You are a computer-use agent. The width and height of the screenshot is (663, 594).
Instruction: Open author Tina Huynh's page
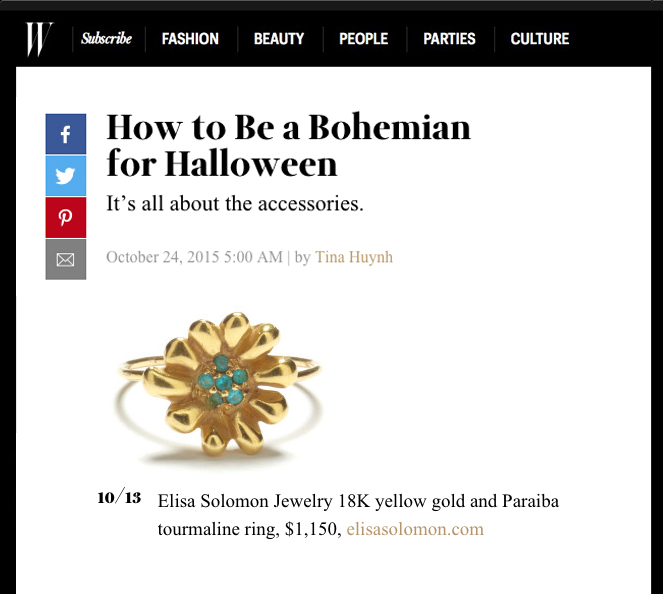point(354,257)
